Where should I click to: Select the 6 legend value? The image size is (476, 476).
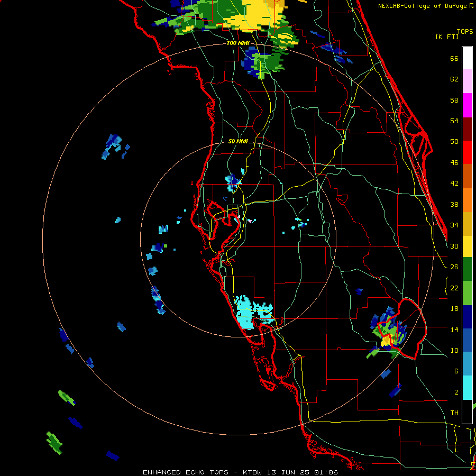tap(456, 371)
